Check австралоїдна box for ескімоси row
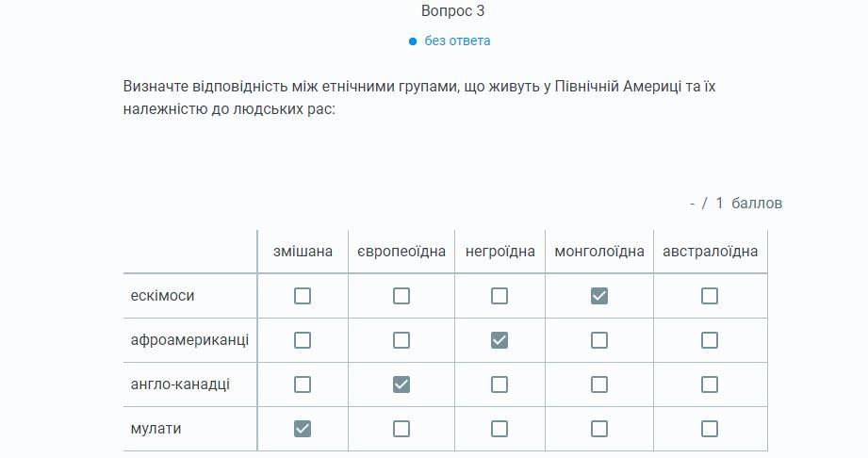868x458 pixels. [x=710, y=296]
